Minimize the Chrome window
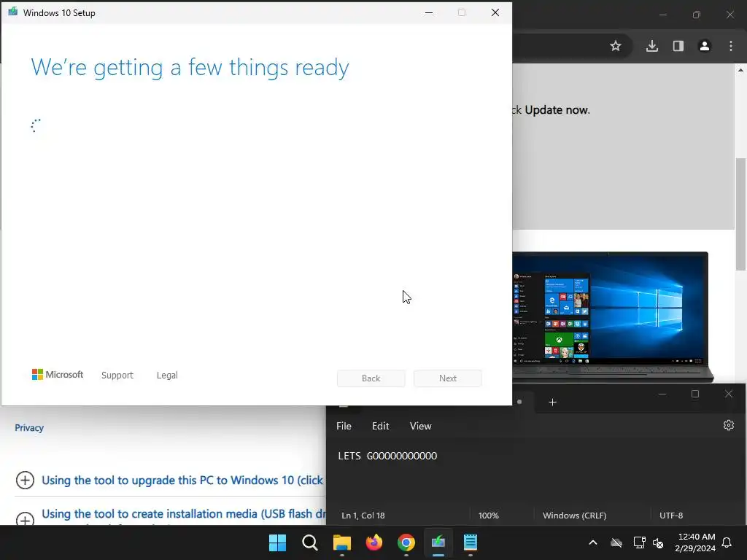This screenshot has width=747, height=560. [x=662, y=15]
